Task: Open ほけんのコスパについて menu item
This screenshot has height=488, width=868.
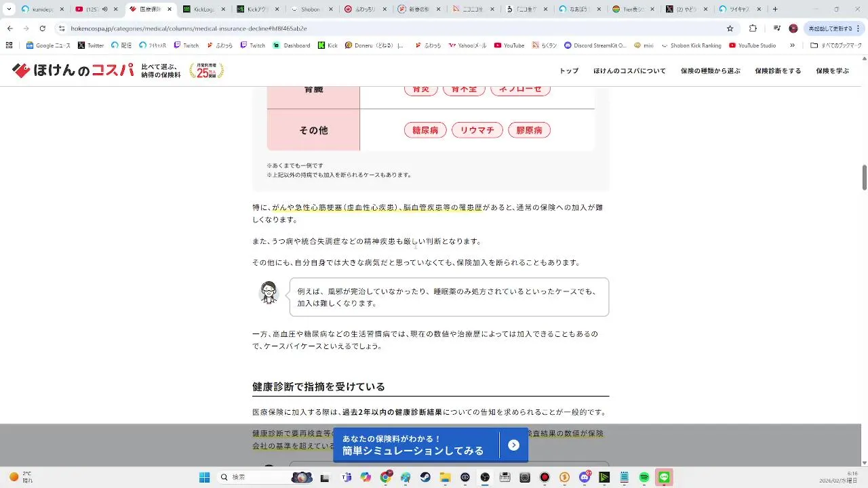Action: pyautogui.click(x=629, y=70)
